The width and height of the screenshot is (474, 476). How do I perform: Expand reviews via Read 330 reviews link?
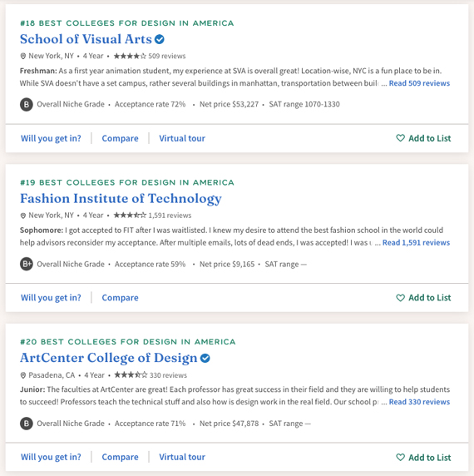pos(419,402)
